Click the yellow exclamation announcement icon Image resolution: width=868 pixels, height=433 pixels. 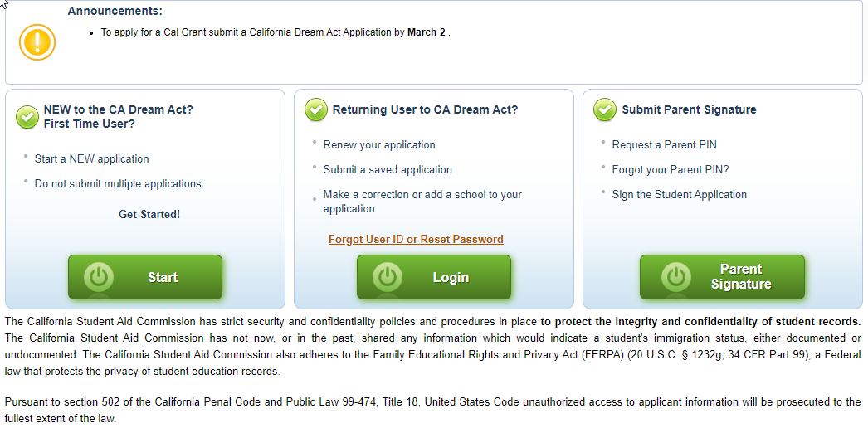click(37, 41)
